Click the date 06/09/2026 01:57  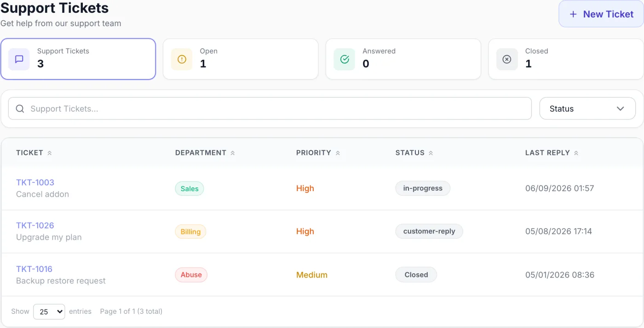pyautogui.click(x=560, y=188)
